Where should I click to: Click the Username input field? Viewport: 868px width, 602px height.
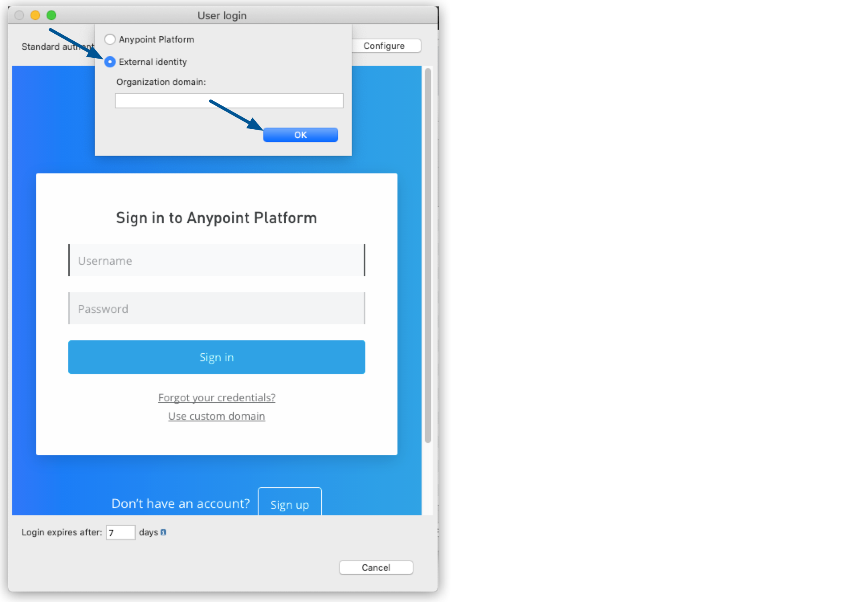[x=216, y=260]
